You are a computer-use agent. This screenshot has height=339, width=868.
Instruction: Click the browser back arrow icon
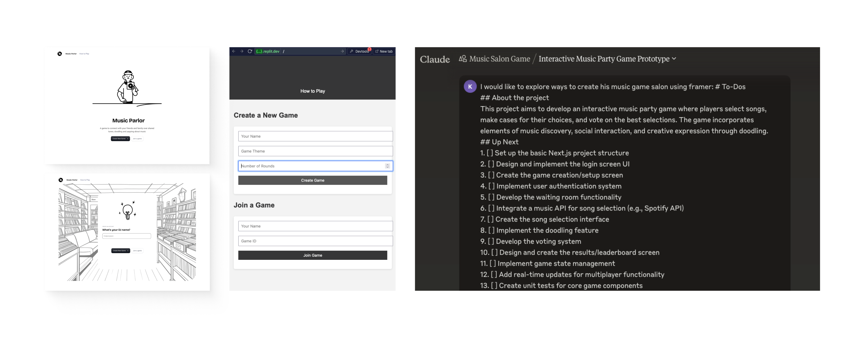click(x=234, y=51)
